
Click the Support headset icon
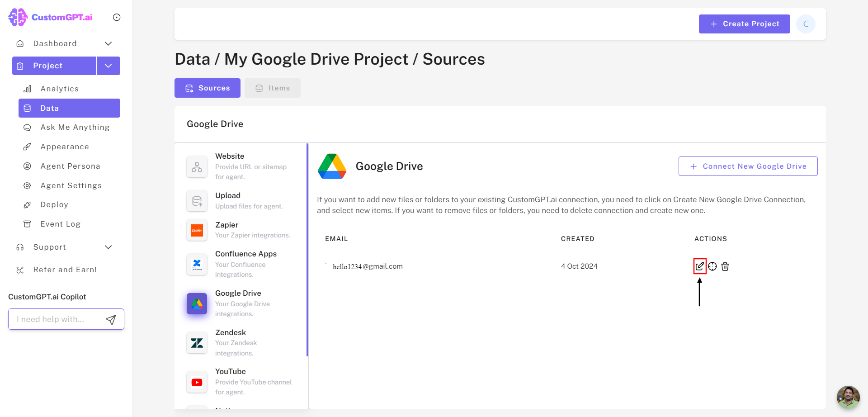pos(20,247)
